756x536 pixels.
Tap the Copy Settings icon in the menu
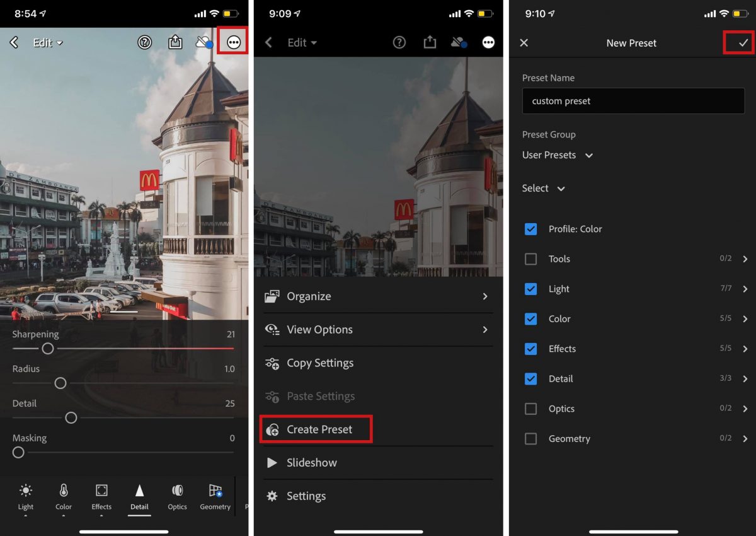coord(272,363)
